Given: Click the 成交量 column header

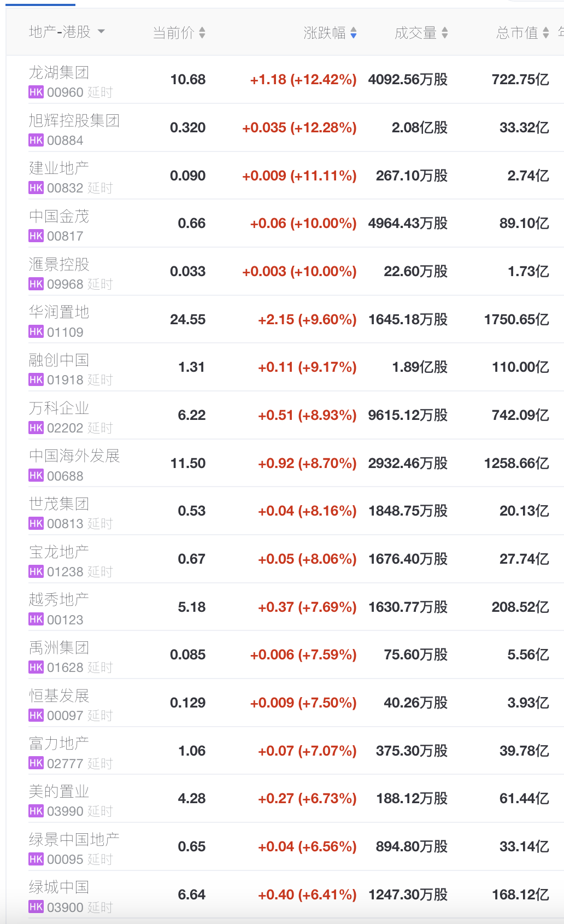Looking at the screenshot, I should click(415, 33).
